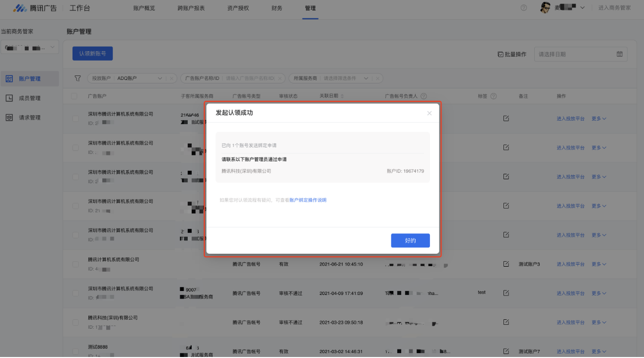Click the 2021-04-09 17:41:09 date cell
The image size is (644, 358).
pos(341,293)
